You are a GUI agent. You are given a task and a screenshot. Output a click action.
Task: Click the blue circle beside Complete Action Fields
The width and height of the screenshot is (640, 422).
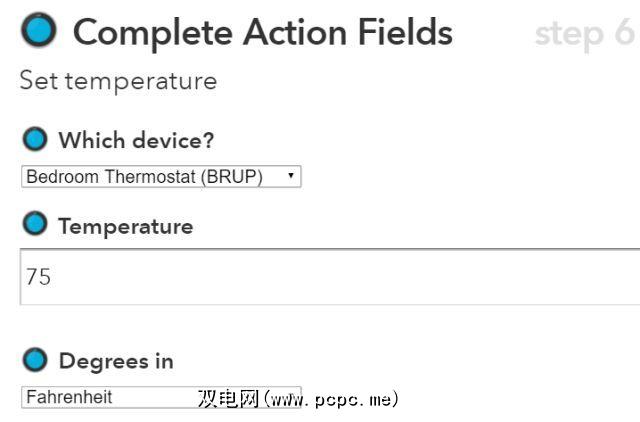click(x=40, y=31)
